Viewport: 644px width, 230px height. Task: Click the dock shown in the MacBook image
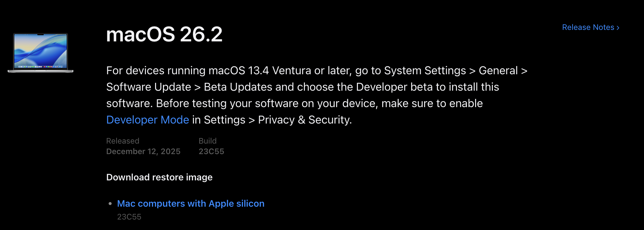point(40,66)
